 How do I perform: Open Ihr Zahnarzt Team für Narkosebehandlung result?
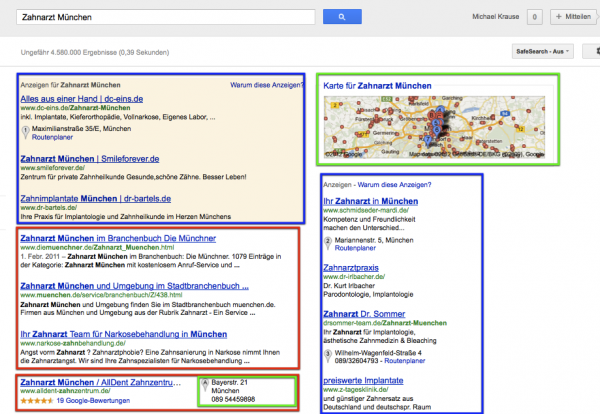[x=124, y=334]
